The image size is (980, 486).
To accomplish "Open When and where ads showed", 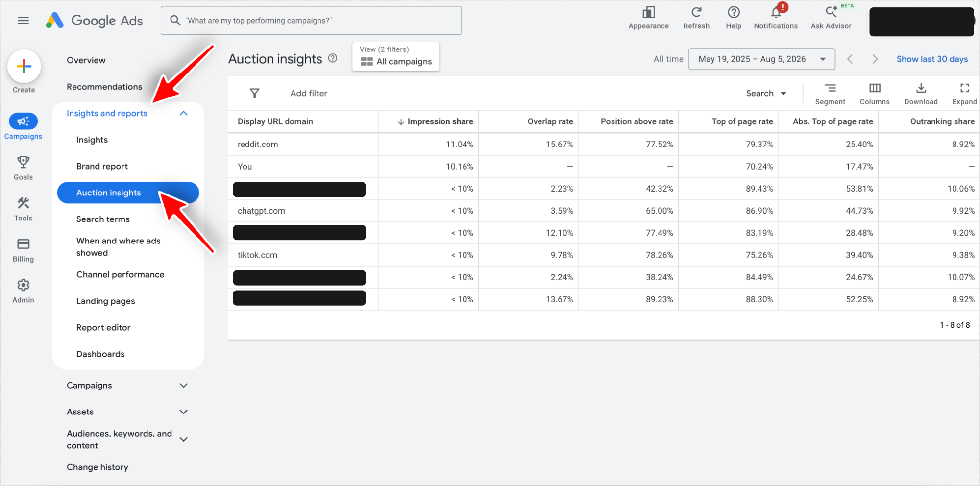I will point(119,247).
